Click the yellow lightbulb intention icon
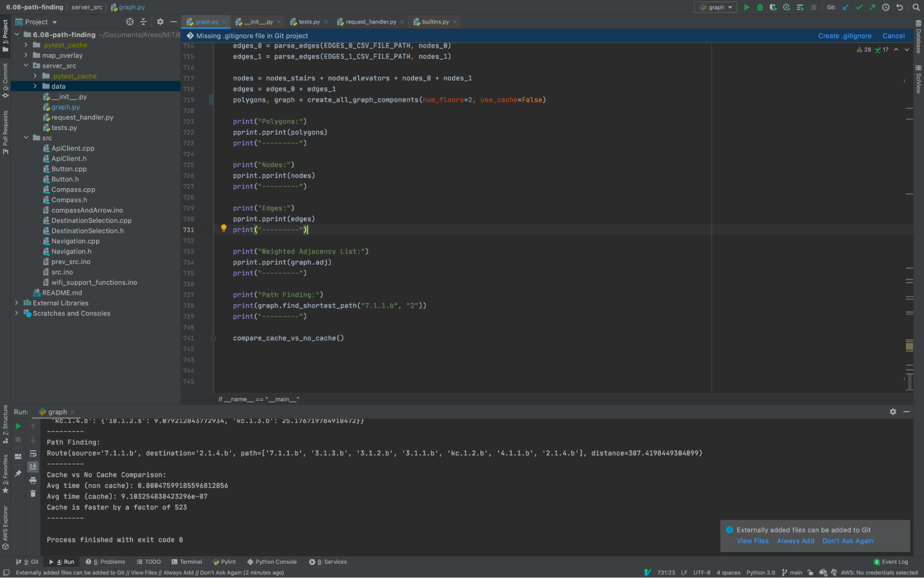Viewport: 924px width, 578px height. click(x=224, y=228)
